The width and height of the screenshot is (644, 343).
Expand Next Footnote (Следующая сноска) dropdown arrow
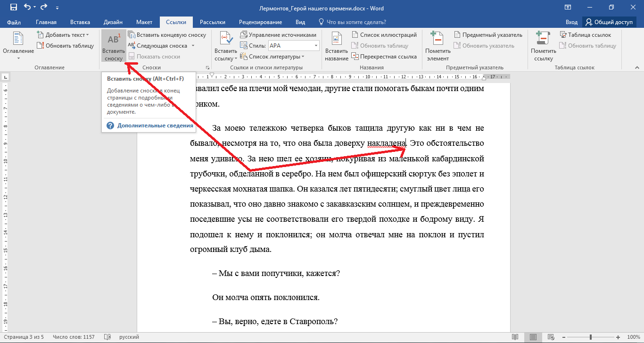tap(193, 46)
